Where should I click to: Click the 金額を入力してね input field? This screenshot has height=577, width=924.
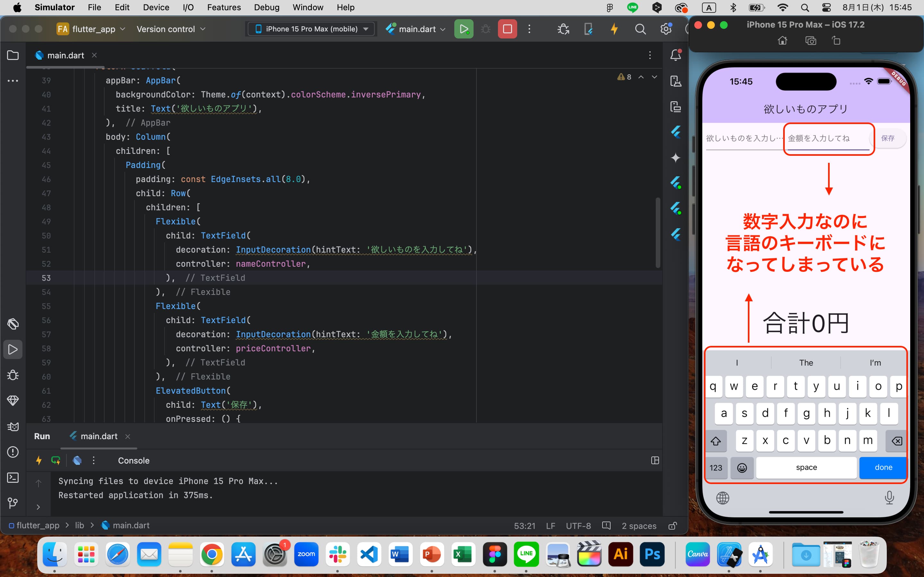pos(828,138)
